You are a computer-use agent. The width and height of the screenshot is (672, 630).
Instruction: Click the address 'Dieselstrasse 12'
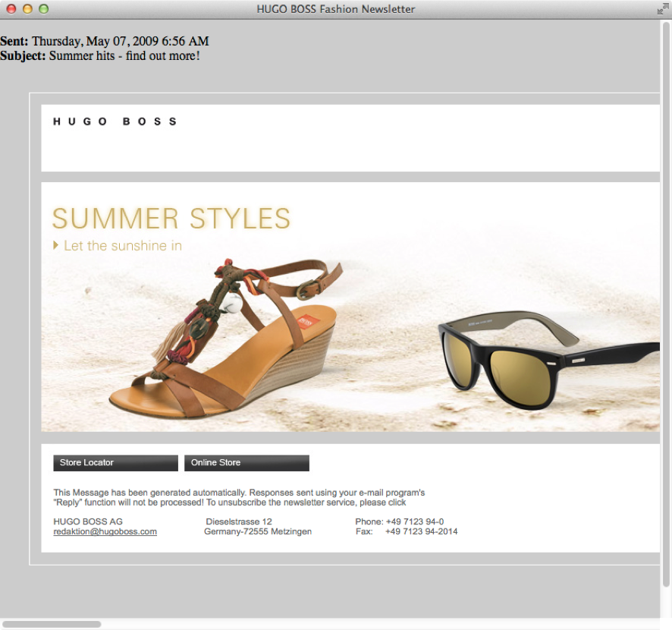pyautogui.click(x=239, y=522)
